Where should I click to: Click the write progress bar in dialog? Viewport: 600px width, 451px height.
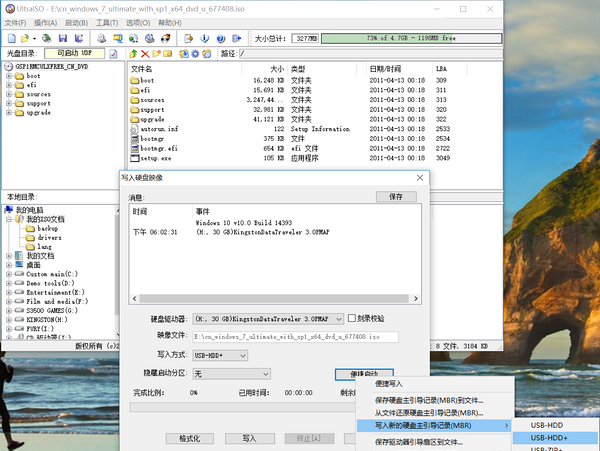243,407
